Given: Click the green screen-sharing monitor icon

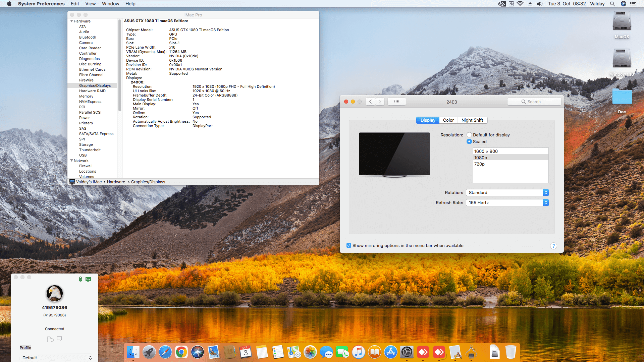Looking at the screenshot, I should [88, 279].
